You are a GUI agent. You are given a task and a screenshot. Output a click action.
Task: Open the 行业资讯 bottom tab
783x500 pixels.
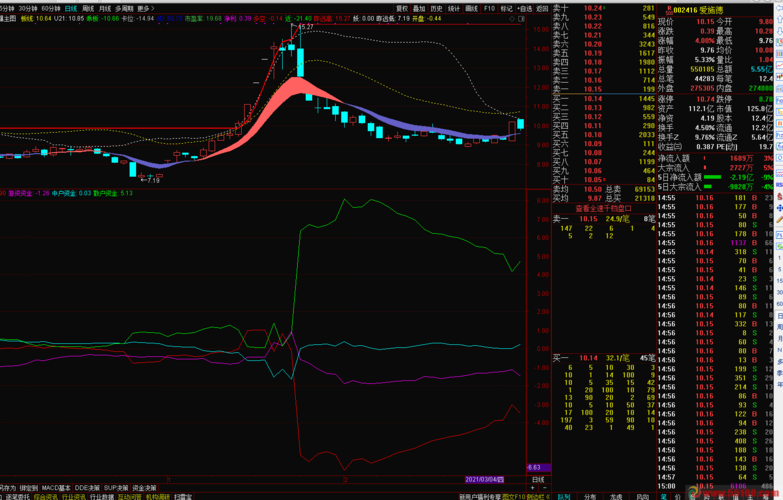71,496
